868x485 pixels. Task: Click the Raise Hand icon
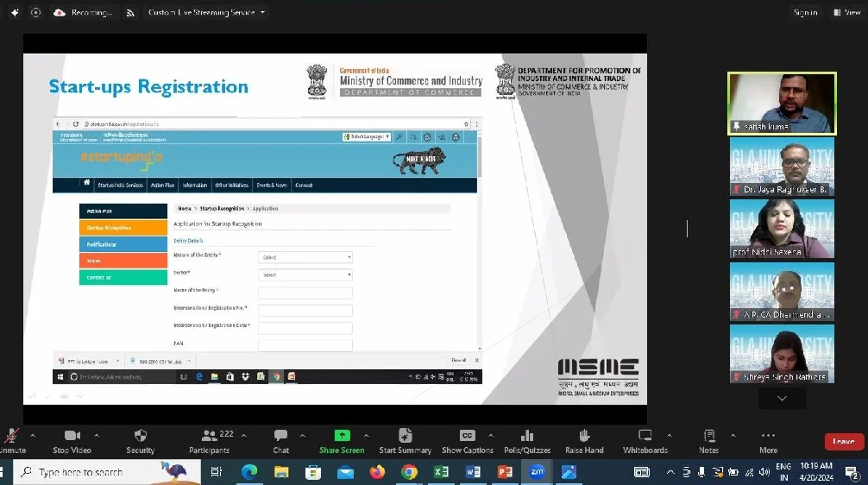584,436
